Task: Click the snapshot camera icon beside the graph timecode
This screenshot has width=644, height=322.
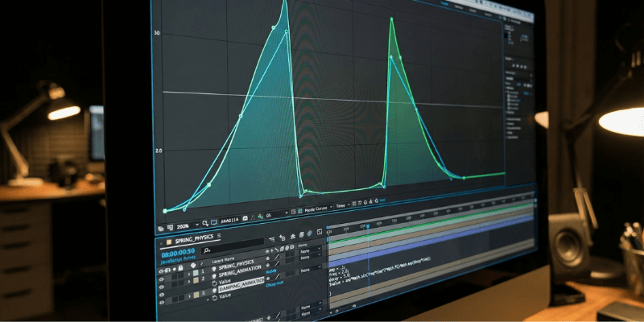Action: 245,218
